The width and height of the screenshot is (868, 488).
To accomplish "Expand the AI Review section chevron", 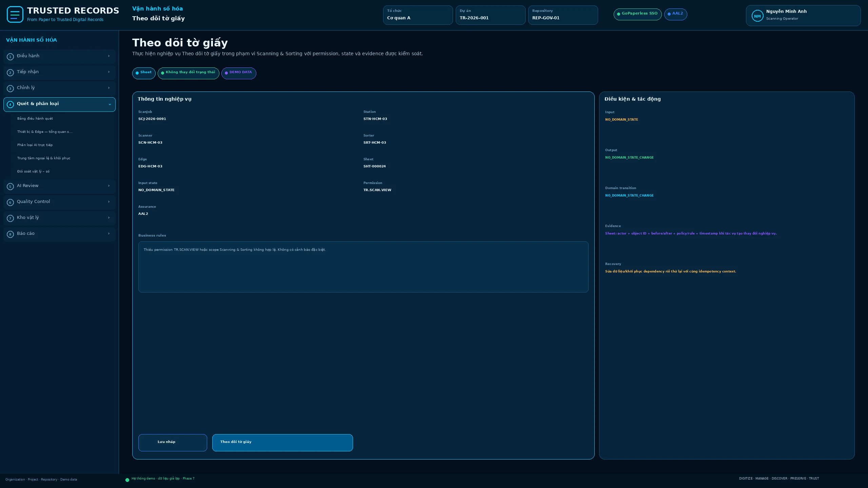I will pos(109,186).
